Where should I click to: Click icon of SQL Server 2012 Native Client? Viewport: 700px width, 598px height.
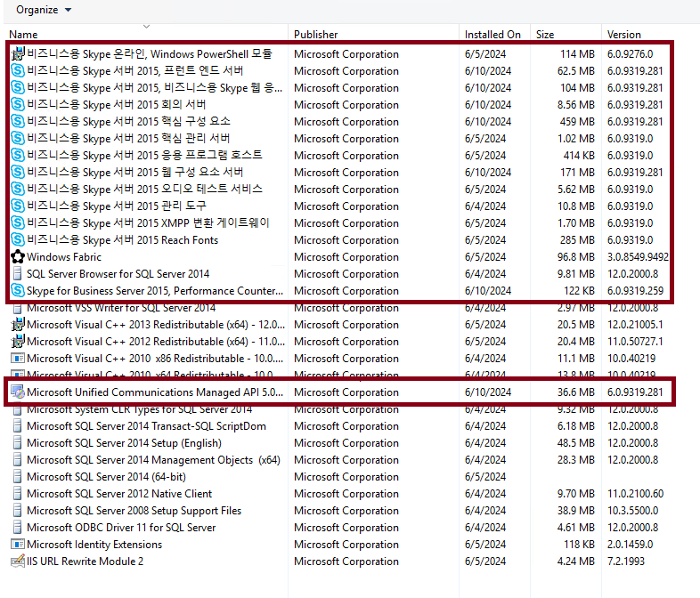(18, 494)
